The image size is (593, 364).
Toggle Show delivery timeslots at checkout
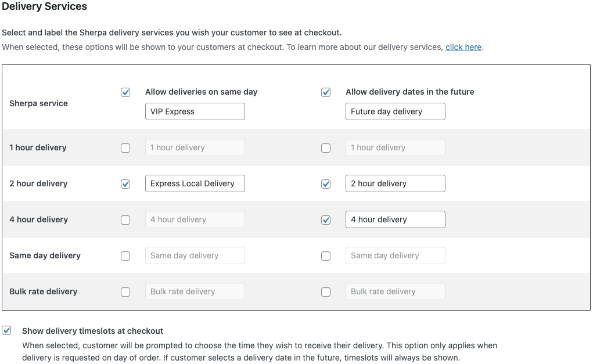click(7, 331)
